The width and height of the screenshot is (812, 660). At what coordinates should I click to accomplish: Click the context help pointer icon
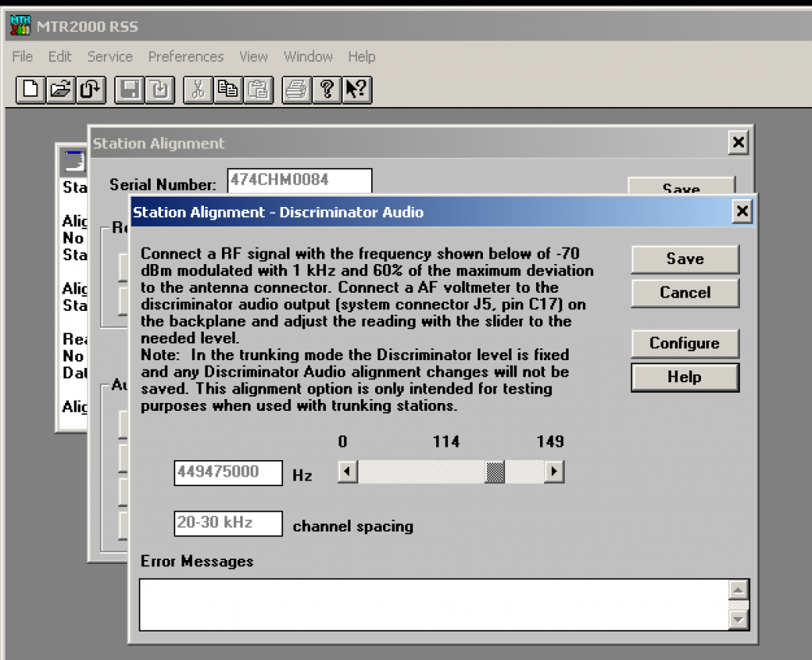[x=357, y=90]
